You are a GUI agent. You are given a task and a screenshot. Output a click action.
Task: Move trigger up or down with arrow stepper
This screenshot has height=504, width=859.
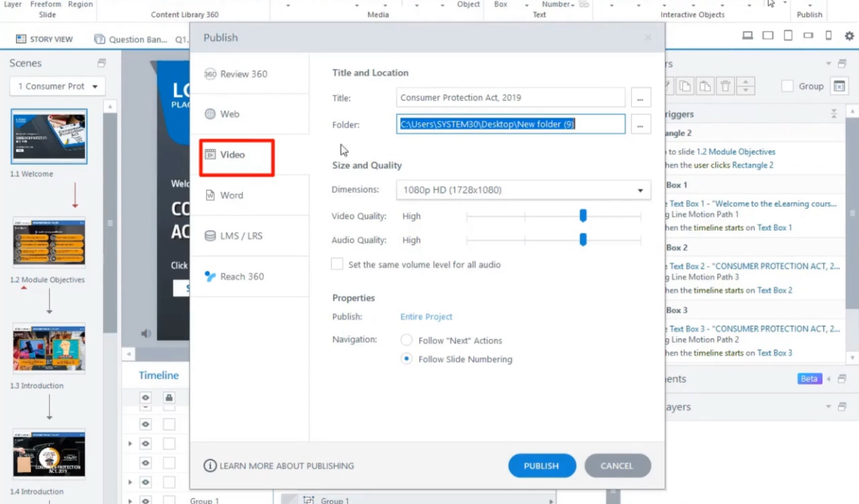tap(746, 86)
